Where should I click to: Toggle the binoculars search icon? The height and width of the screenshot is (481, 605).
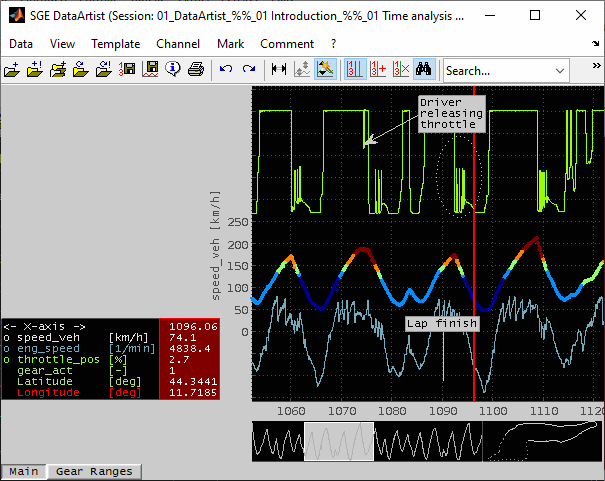(x=424, y=70)
